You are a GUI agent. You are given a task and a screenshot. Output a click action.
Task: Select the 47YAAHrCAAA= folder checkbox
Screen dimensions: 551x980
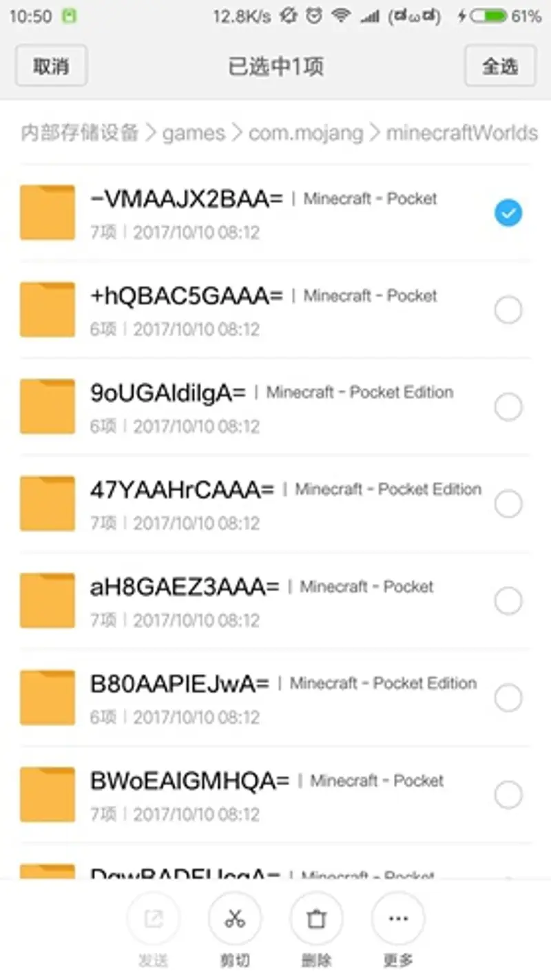[508, 504]
